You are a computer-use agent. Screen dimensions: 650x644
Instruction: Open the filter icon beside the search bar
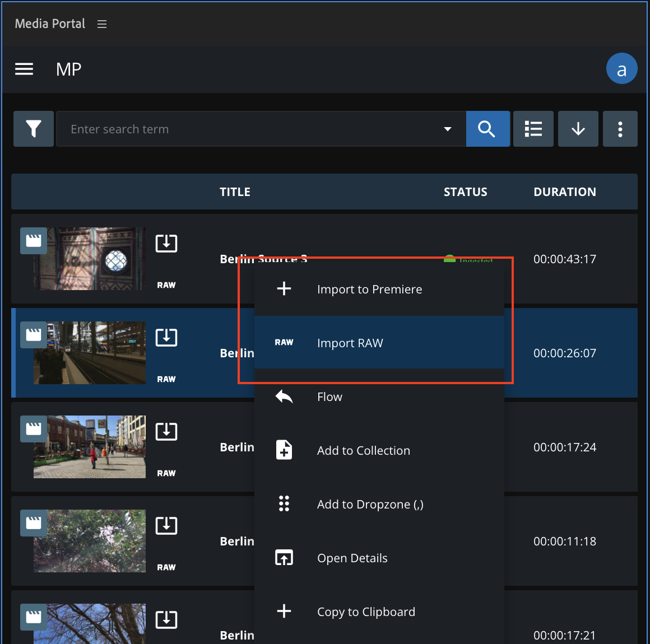[33, 129]
